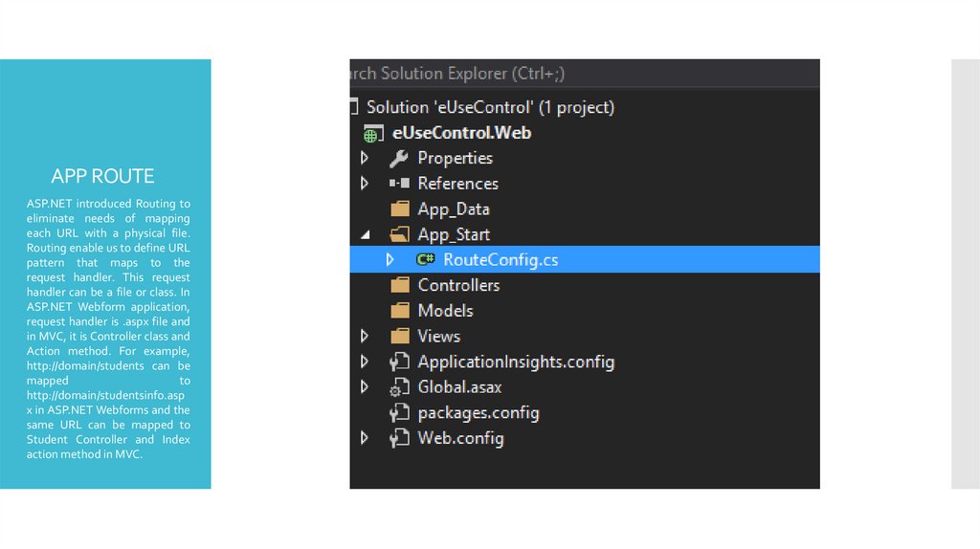This screenshot has height=549, width=980.
Task: Open the App_Start folder label
Action: point(454,235)
